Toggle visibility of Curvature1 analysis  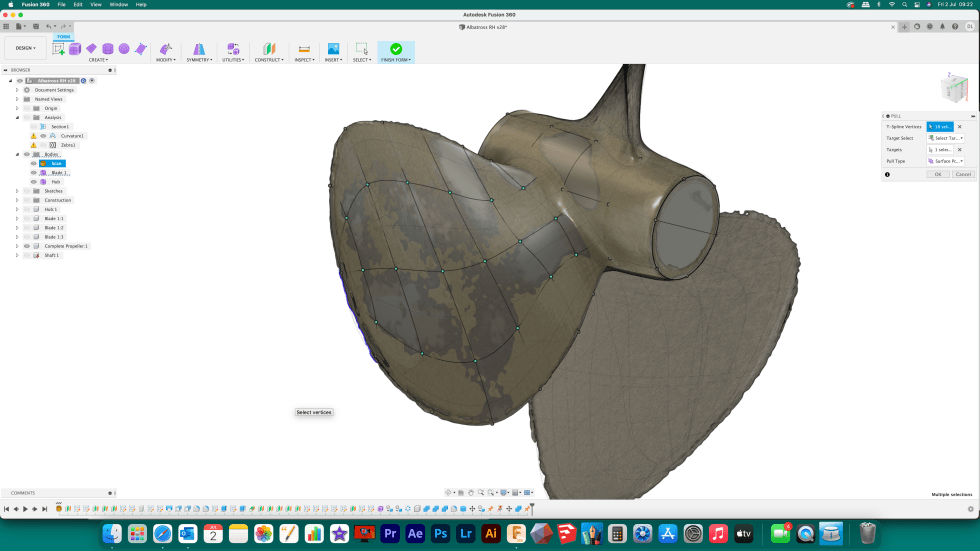pyautogui.click(x=43, y=136)
